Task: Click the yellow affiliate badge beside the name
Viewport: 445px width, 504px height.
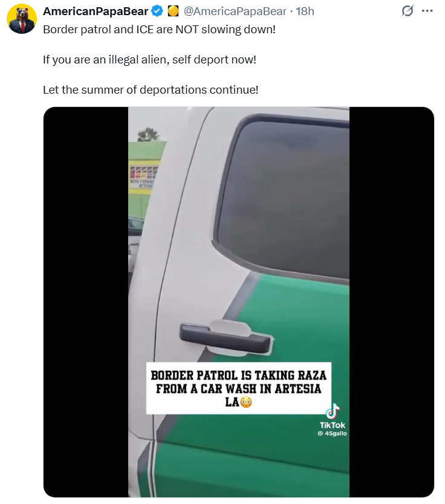Action: 174,11
